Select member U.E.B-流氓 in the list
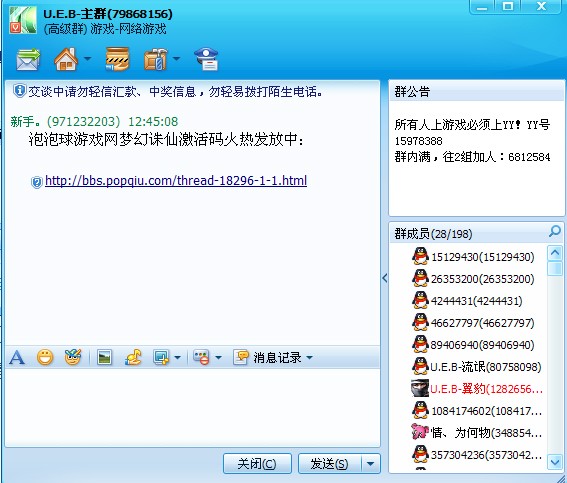 [477, 367]
